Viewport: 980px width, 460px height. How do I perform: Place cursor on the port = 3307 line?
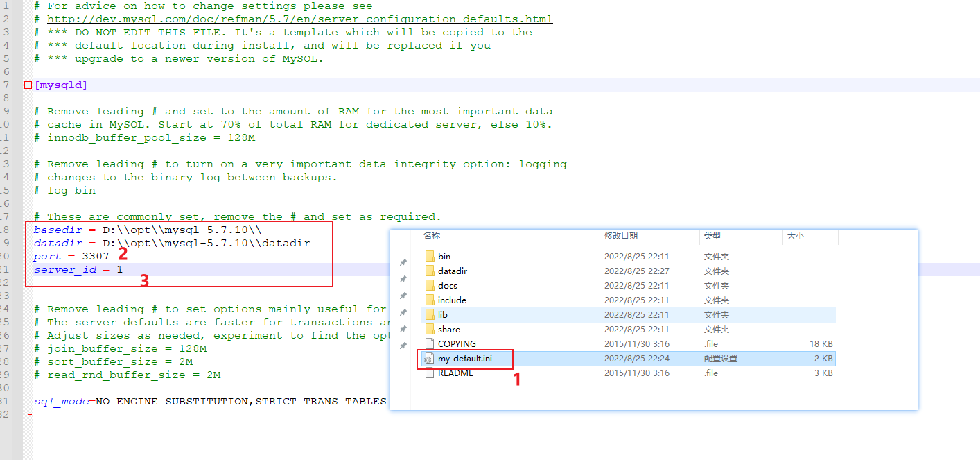tap(71, 257)
